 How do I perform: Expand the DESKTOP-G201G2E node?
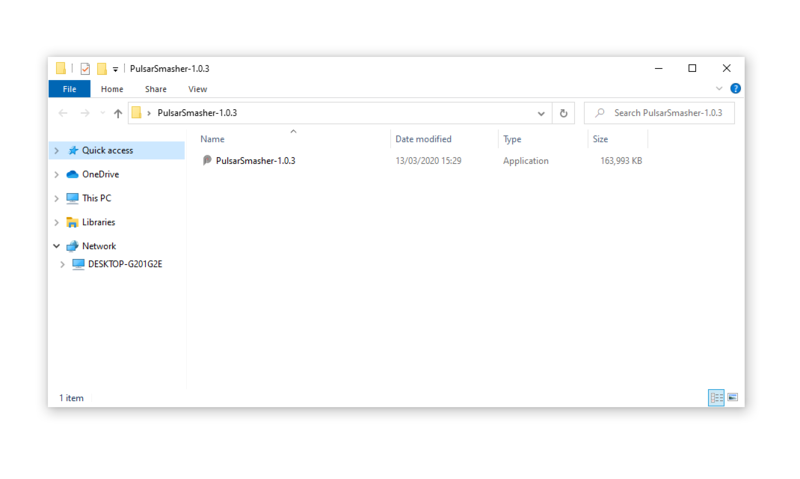pos(62,264)
